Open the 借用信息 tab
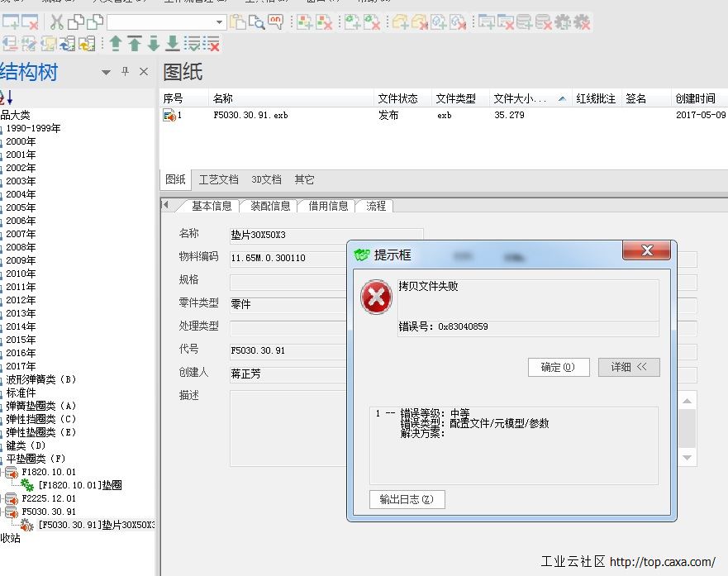Viewport: 728px width, 576px height. click(x=328, y=206)
